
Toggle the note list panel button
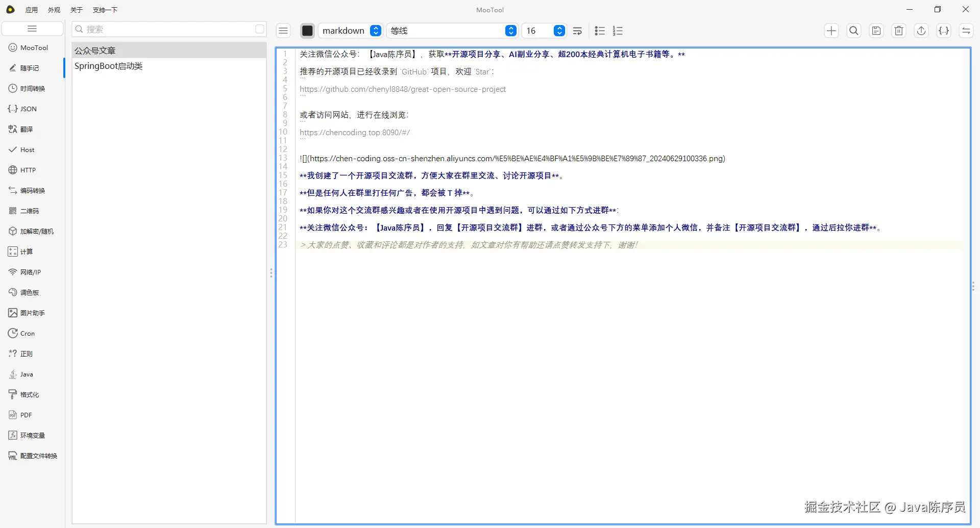283,31
